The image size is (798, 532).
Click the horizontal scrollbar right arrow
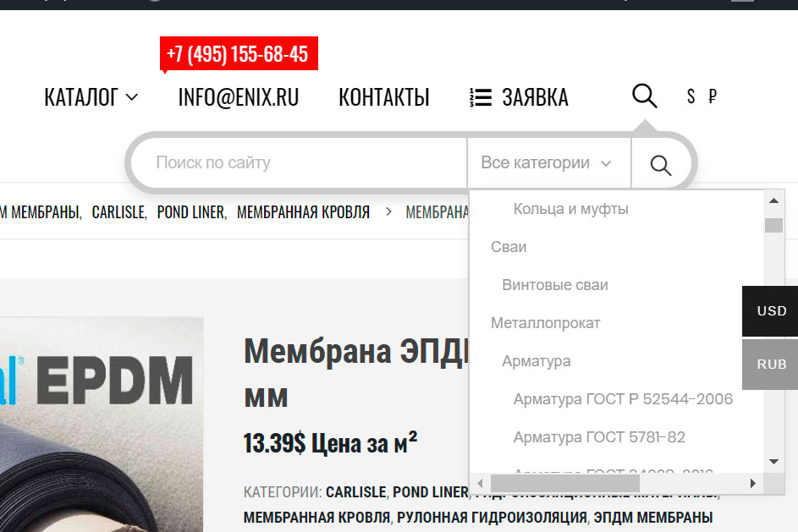(x=752, y=483)
